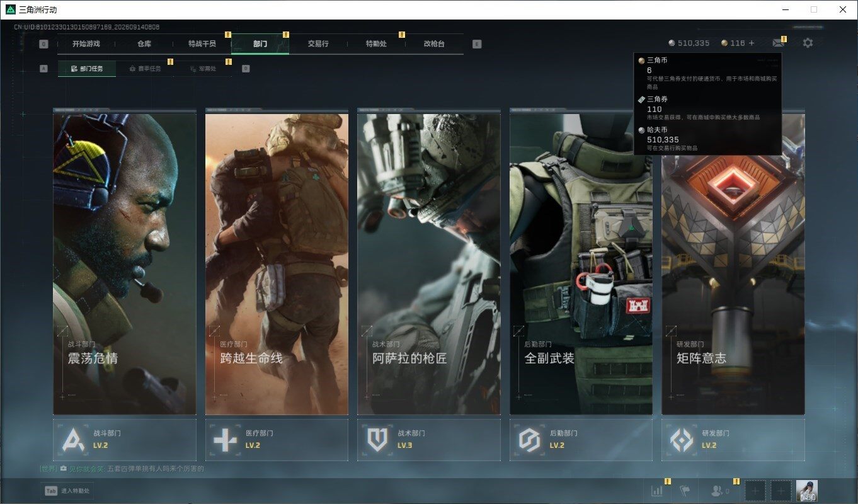Open the 交易行 tab
This screenshot has height=504, width=858.
(x=318, y=44)
